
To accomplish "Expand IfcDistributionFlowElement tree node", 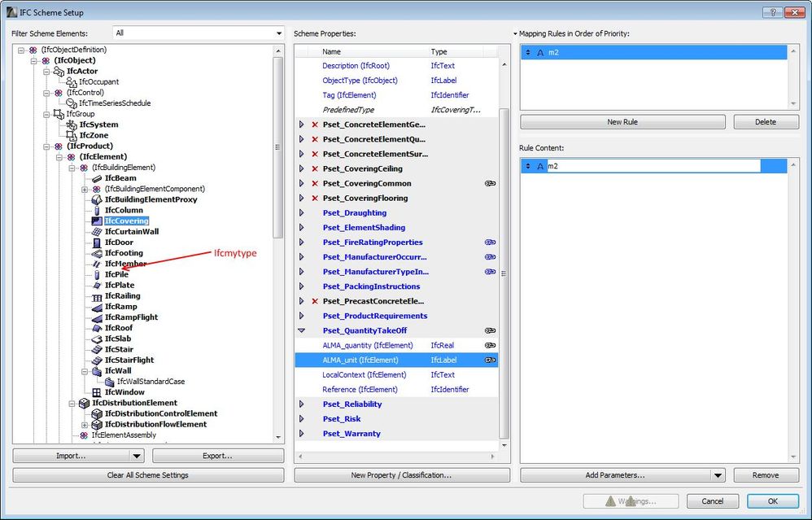I will 85,425.
